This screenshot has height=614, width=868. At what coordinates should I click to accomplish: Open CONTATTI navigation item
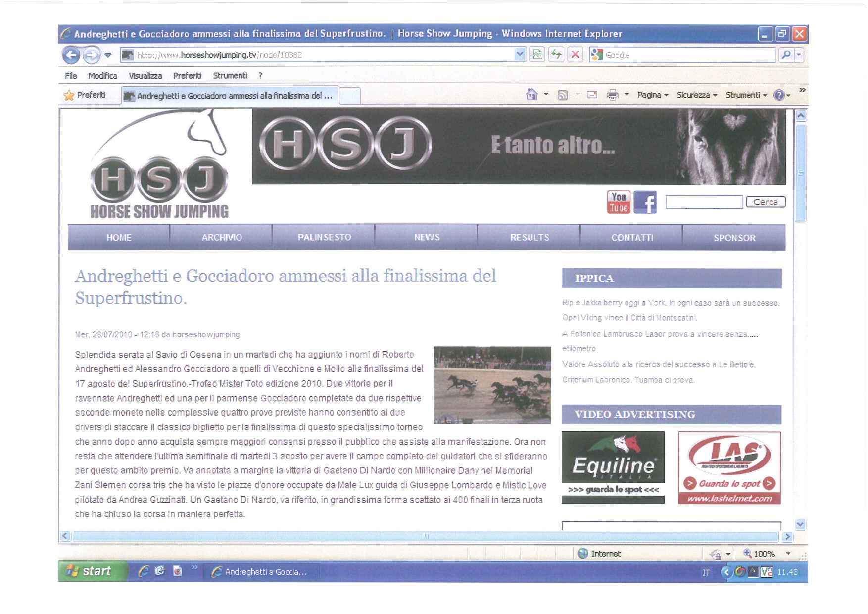632,238
